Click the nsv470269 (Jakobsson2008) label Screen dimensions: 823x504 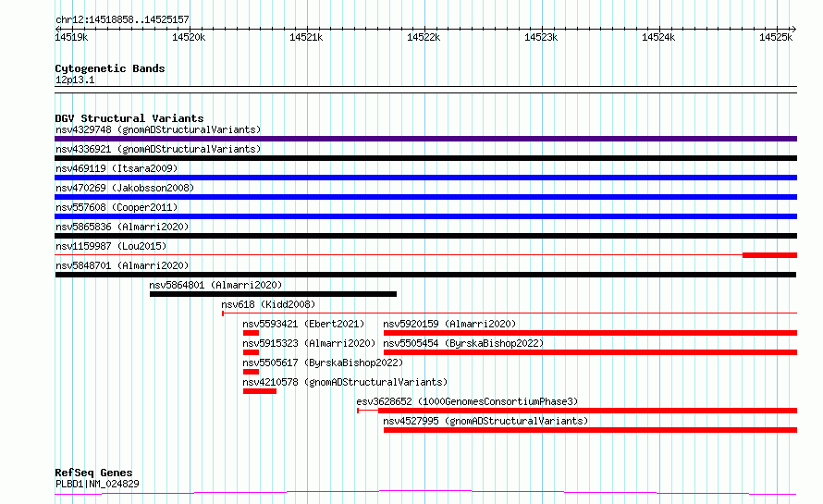tap(125, 188)
